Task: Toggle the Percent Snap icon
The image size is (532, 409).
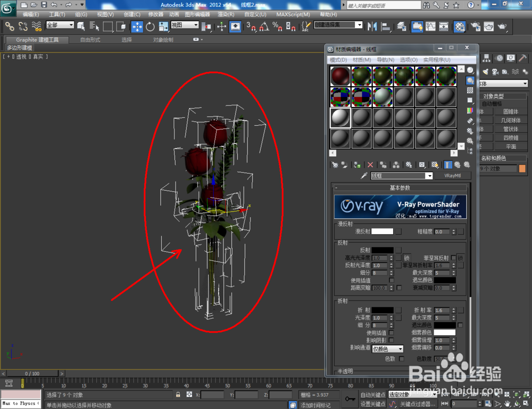Action: tap(277, 26)
